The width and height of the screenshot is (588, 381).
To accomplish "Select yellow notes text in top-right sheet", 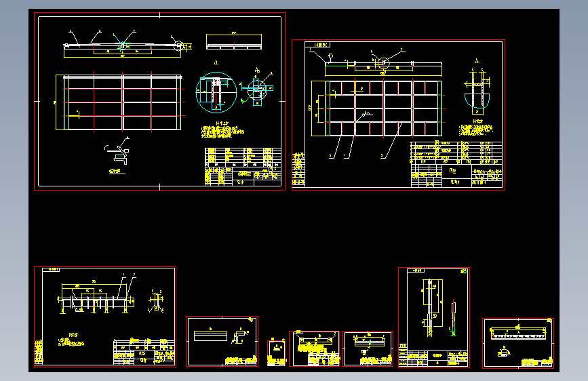I will (x=475, y=129).
